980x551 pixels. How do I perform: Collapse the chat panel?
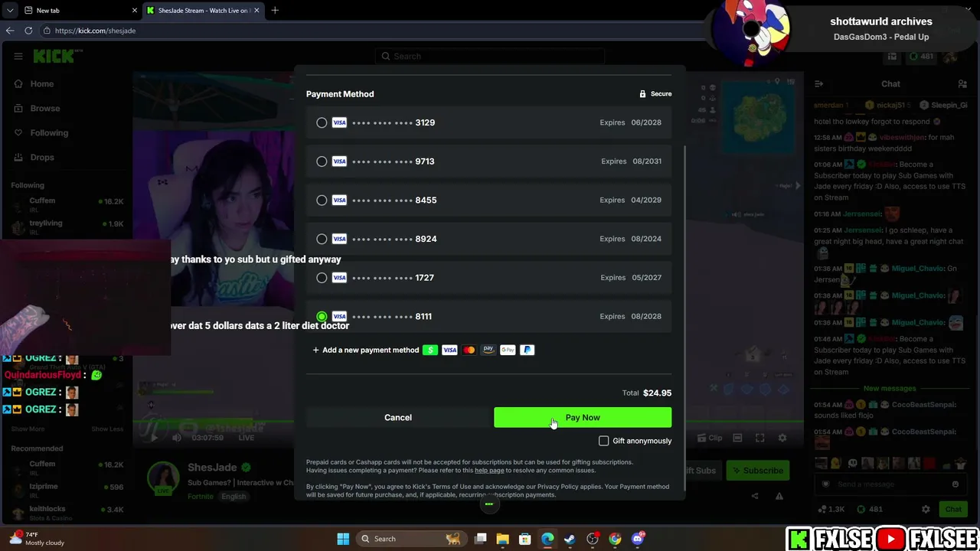[x=818, y=84]
